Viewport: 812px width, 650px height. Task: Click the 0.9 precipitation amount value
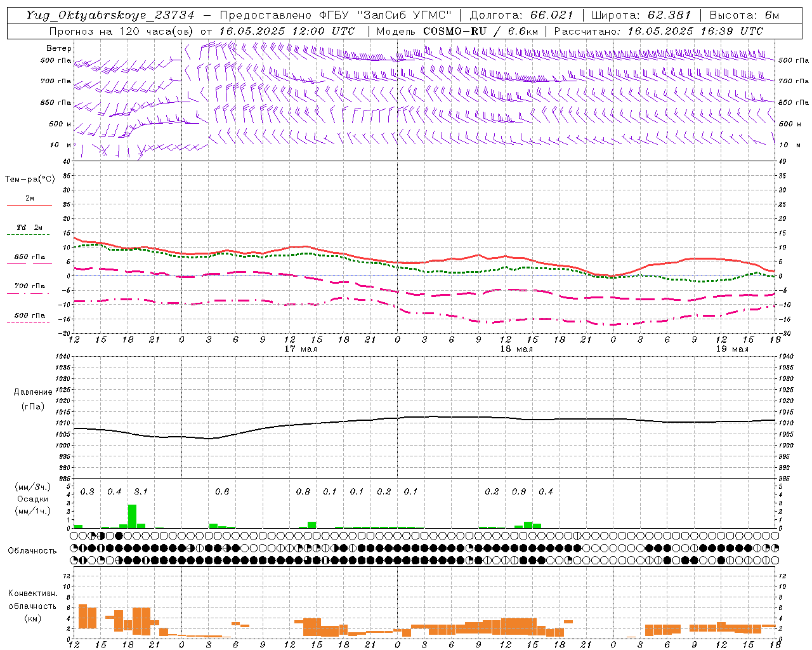[x=519, y=492]
